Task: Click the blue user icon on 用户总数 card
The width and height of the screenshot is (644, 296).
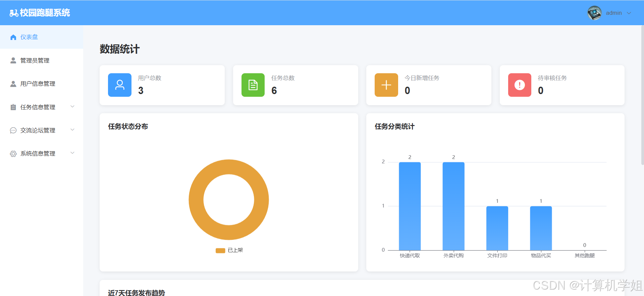Action: coord(120,85)
